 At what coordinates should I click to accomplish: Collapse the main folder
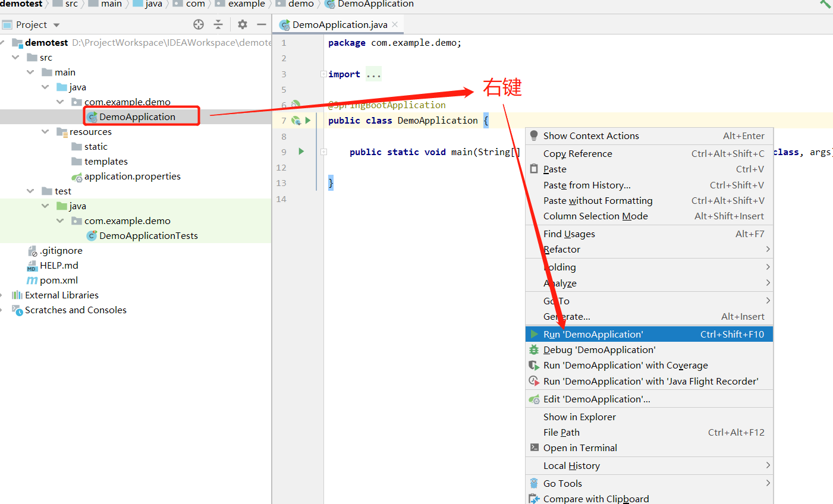(x=31, y=72)
